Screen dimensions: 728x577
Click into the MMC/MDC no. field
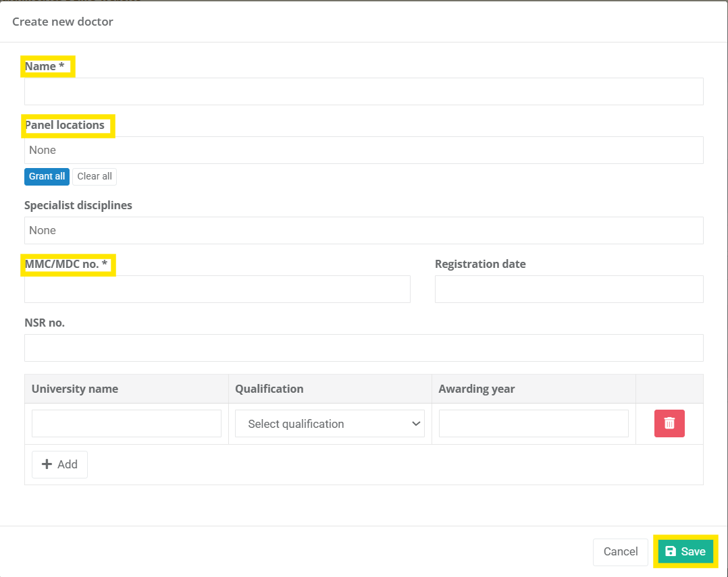pyautogui.click(x=217, y=289)
